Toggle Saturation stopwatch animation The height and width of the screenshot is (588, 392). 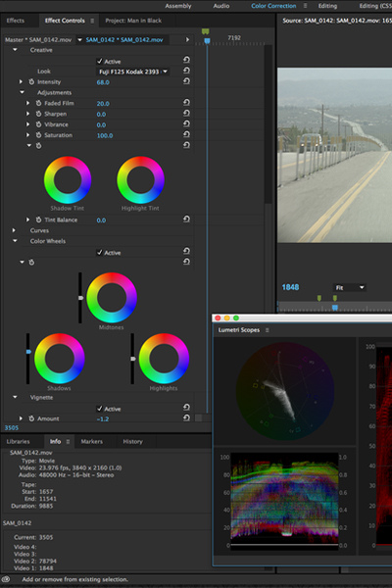pos(38,135)
